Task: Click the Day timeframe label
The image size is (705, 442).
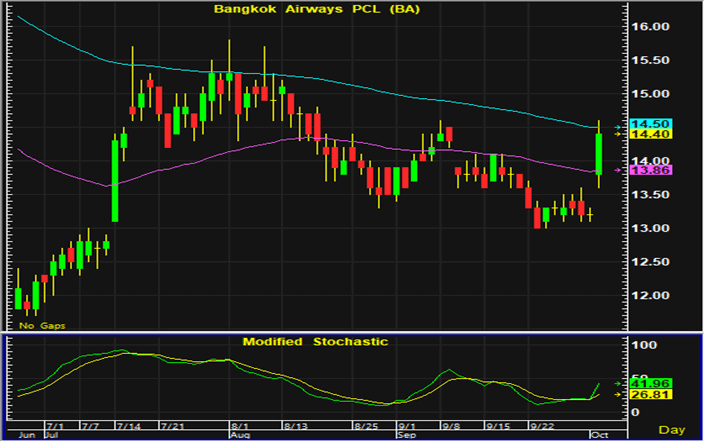Action: (x=675, y=430)
